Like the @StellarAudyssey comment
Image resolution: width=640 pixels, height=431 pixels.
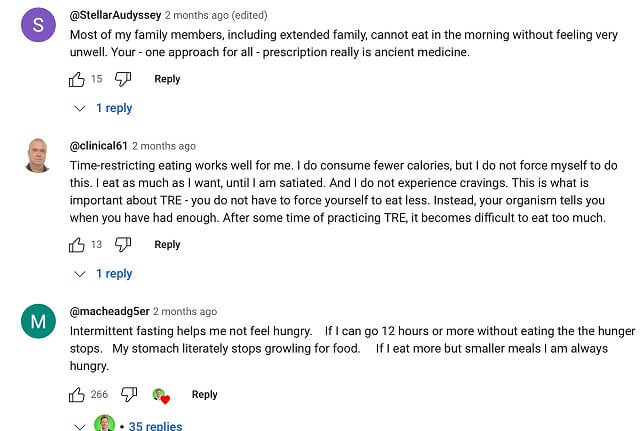(x=77, y=79)
